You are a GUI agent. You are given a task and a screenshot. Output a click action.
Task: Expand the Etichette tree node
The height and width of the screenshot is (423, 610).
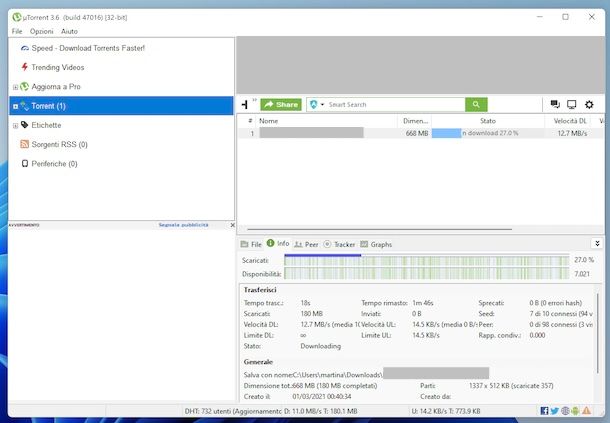[x=15, y=125]
